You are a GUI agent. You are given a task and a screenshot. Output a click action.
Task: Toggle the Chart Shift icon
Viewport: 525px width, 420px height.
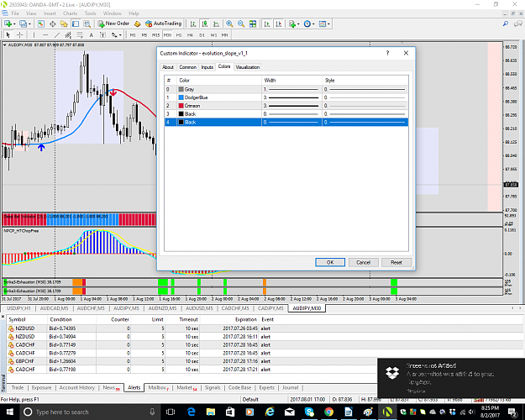coord(279,24)
